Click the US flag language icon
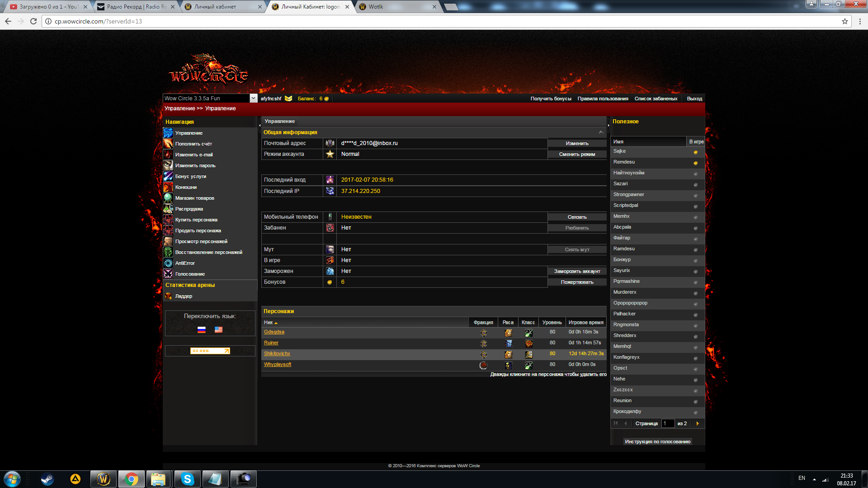This screenshot has width=868, height=488. pos(218,330)
